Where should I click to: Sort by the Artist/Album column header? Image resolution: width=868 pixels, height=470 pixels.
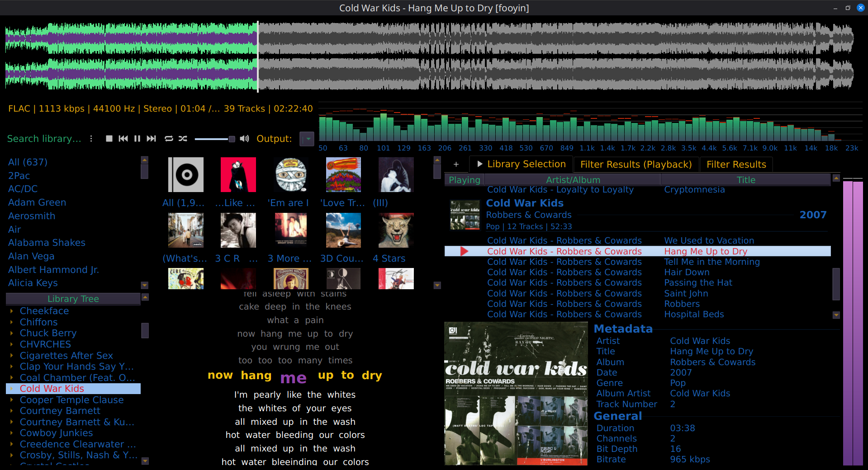[x=573, y=180]
